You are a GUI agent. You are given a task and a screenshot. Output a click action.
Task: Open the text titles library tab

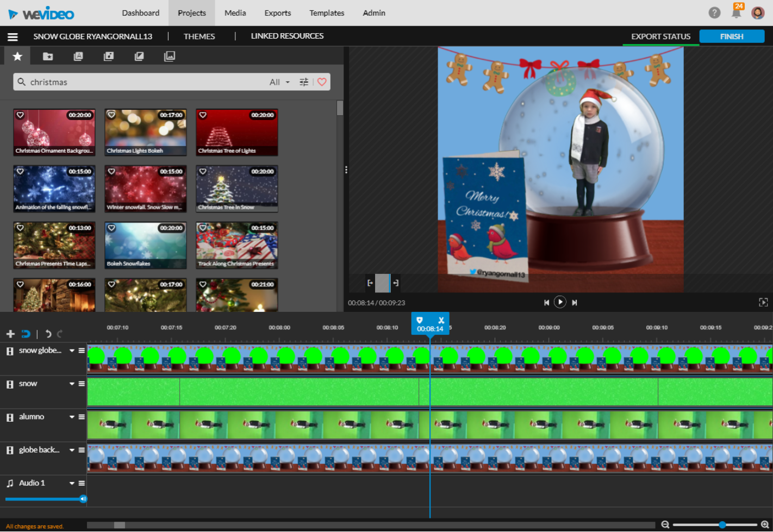tap(78, 57)
